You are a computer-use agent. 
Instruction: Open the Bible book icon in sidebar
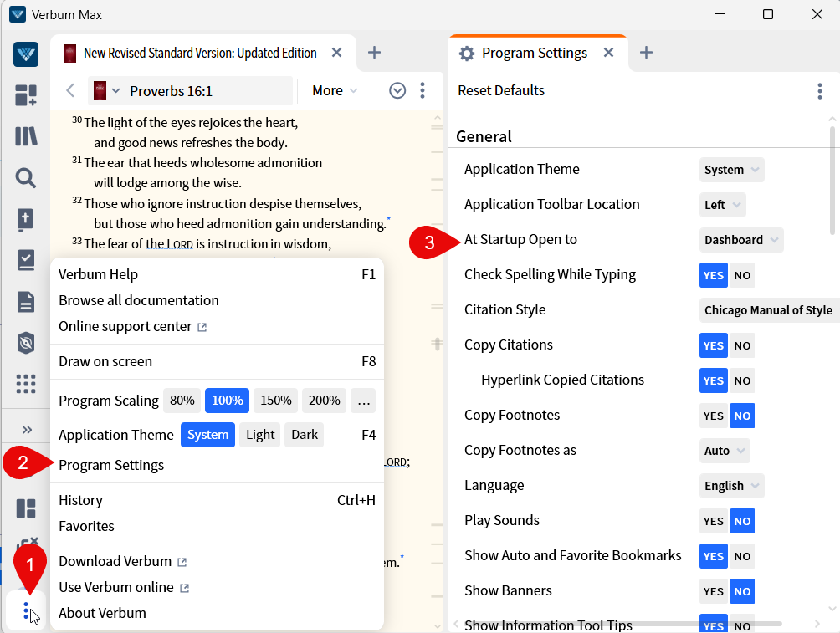(26, 219)
